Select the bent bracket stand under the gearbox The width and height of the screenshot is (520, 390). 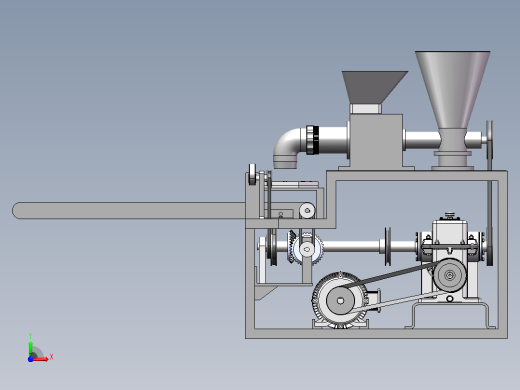tap(451, 315)
